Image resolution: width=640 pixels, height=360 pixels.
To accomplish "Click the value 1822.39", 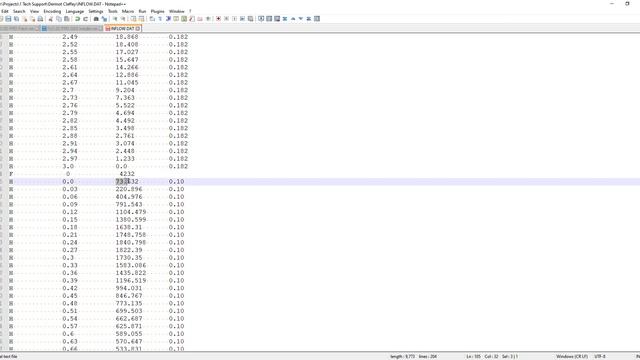I will (129, 250).
